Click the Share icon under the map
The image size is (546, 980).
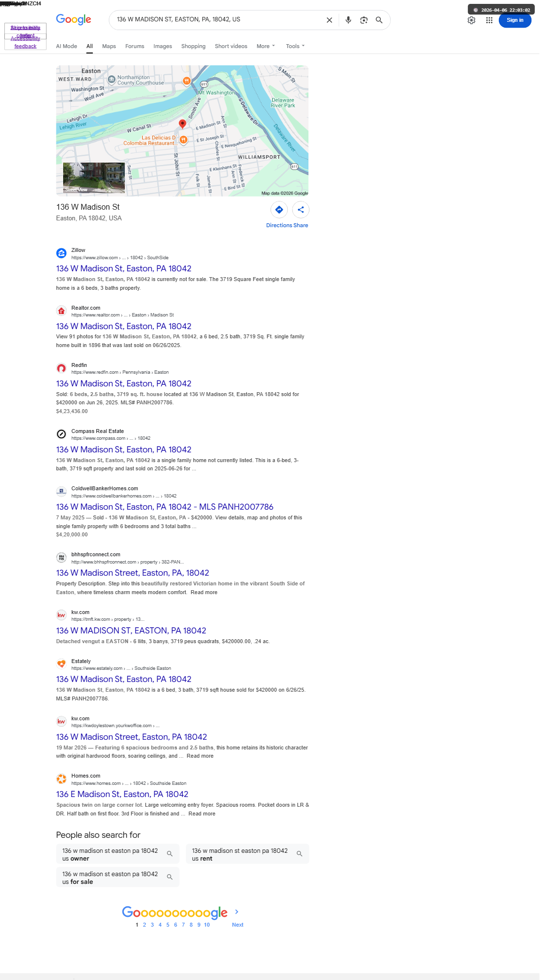301,210
